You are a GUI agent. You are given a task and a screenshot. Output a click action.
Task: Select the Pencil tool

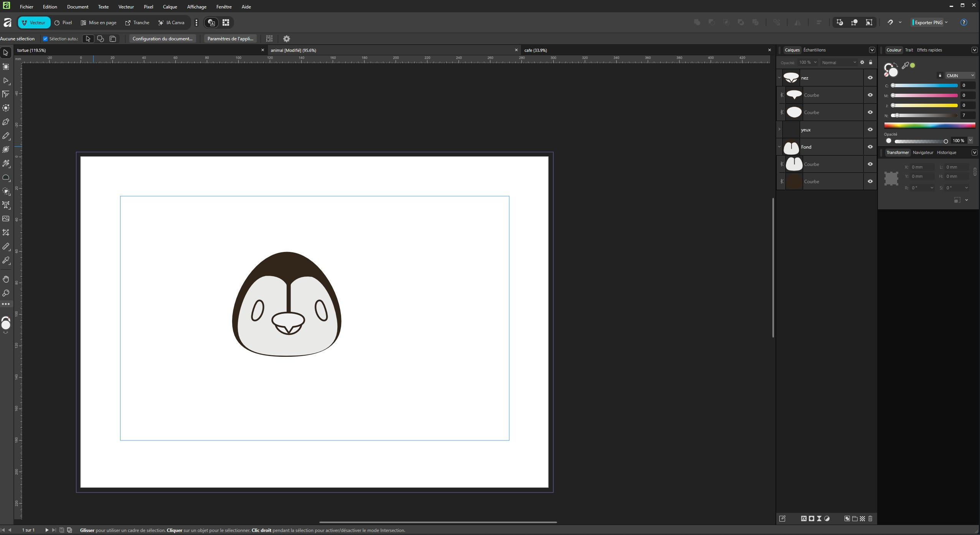click(x=6, y=136)
